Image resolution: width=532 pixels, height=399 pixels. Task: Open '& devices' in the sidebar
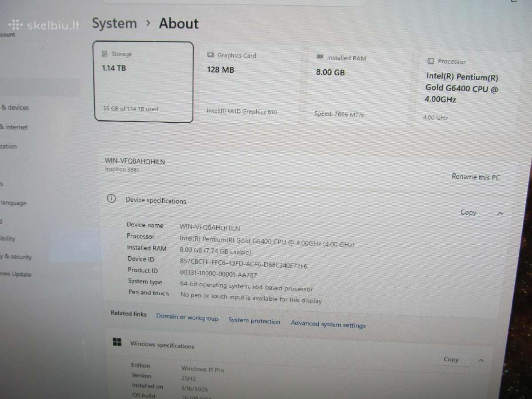[x=14, y=107]
